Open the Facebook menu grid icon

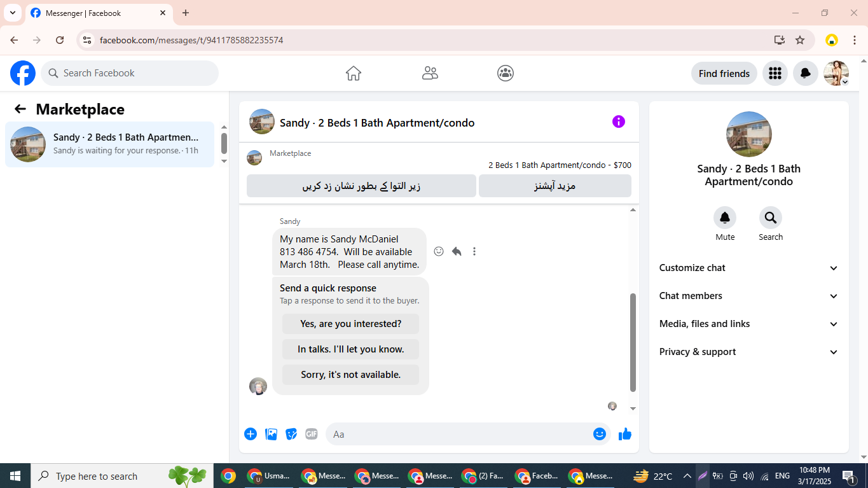click(x=775, y=73)
